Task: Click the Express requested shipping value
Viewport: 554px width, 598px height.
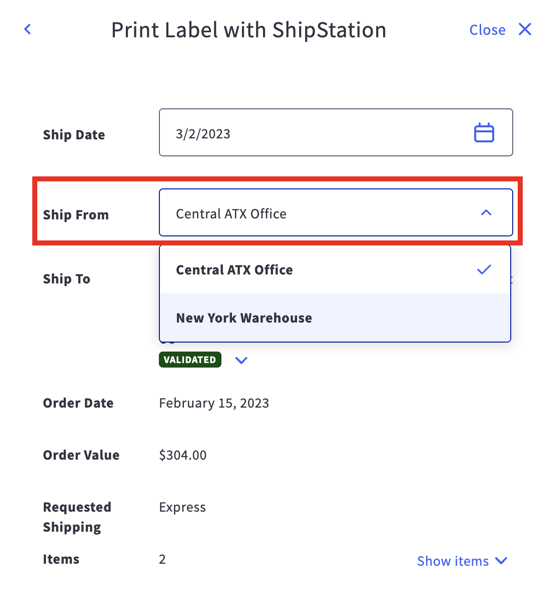Action: click(182, 507)
